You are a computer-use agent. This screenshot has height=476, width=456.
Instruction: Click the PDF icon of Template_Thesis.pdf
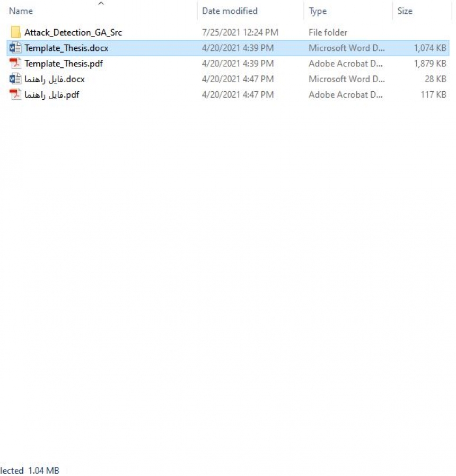tap(15, 64)
